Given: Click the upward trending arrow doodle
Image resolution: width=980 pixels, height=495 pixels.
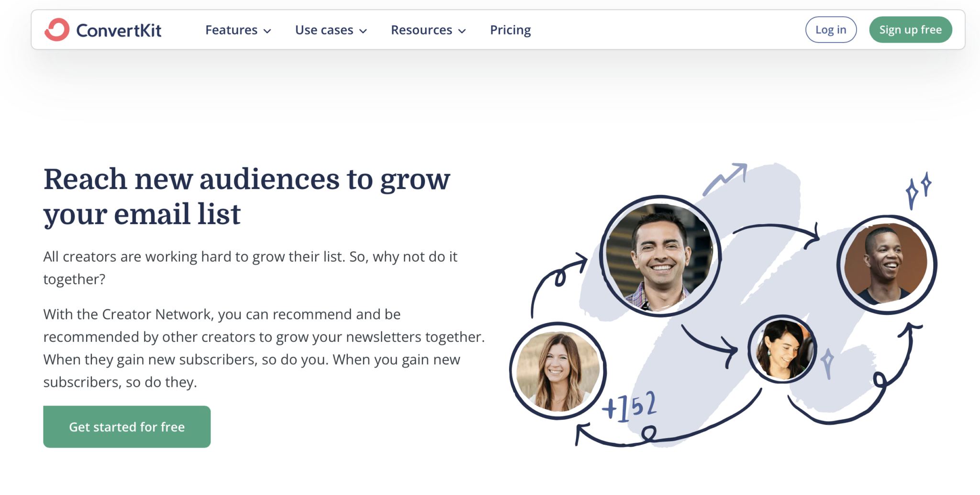Looking at the screenshot, I should tap(725, 178).
